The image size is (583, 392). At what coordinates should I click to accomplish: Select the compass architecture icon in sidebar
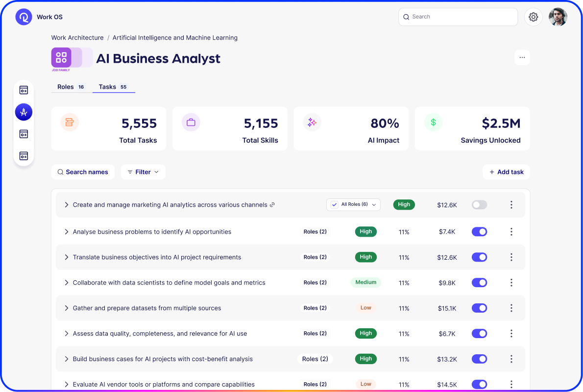(x=24, y=112)
